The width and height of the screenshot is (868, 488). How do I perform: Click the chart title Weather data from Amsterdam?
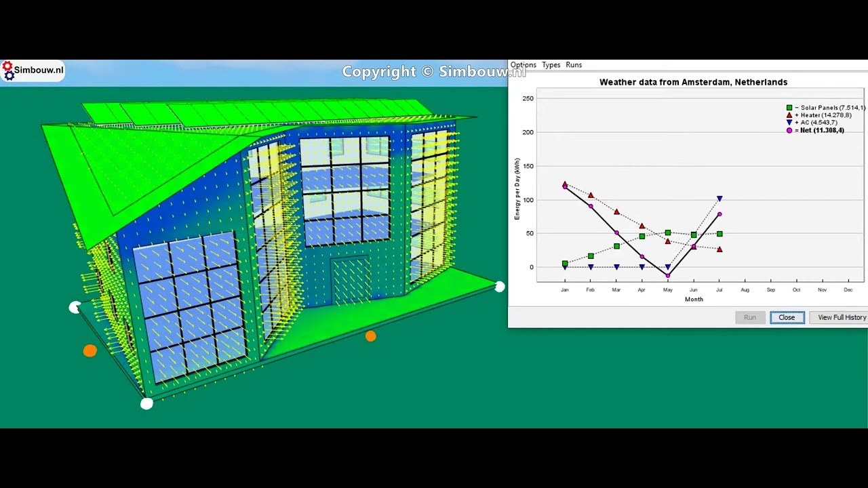(693, 82)
